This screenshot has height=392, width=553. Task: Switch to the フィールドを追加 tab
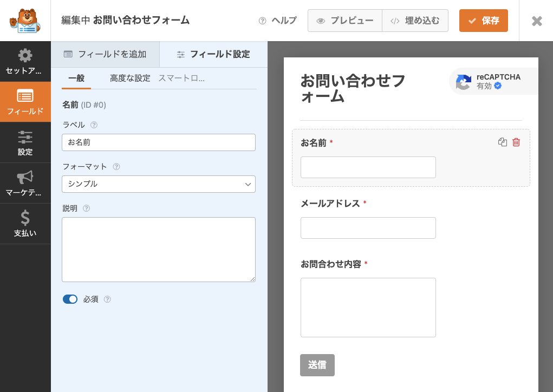(x=105, y=54)
